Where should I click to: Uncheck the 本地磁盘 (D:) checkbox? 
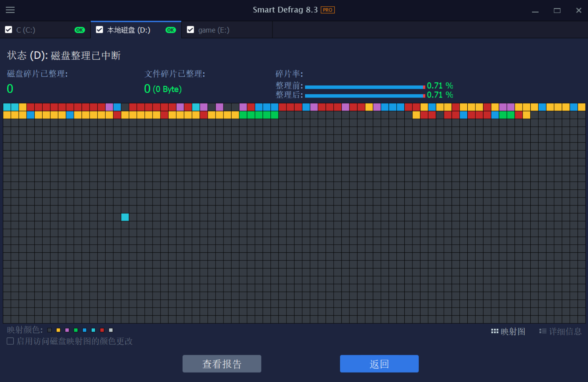coord(99,30)
